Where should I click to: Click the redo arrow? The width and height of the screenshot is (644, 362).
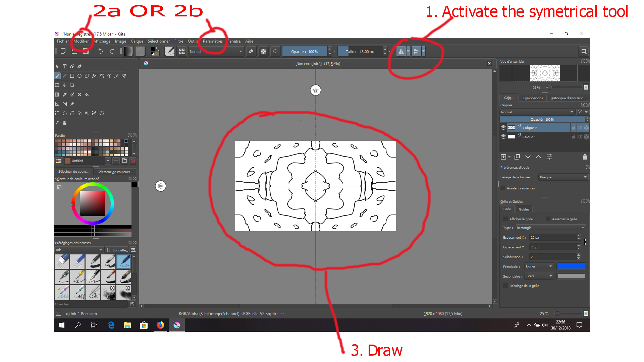[112, 51]
